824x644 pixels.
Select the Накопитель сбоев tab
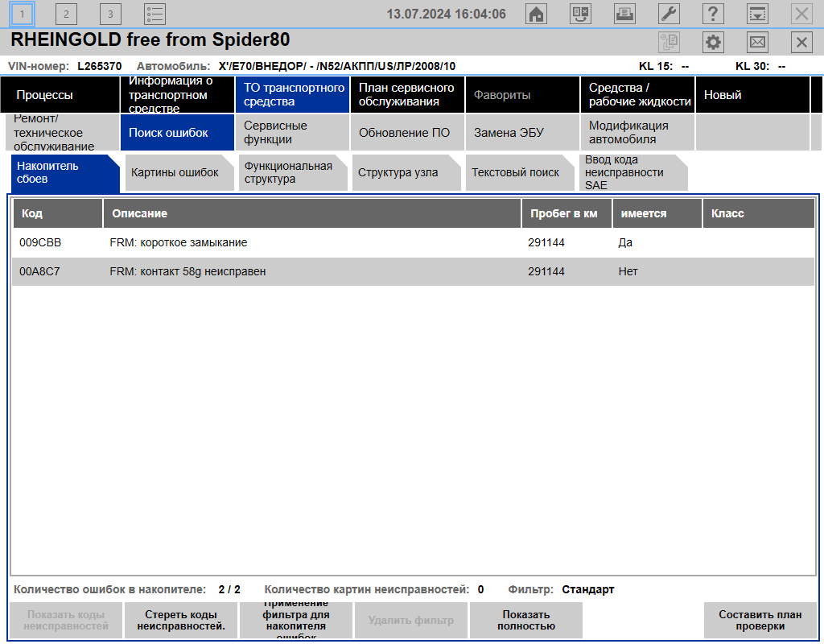click(x=65, y=172)
